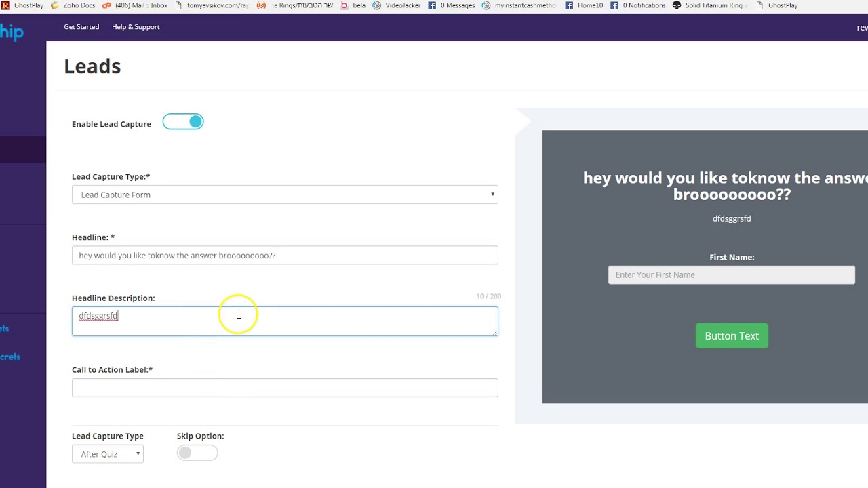Open the Solid Titanium Ring bookmark
The image size is (868, 488).
(x=710, y=5)
